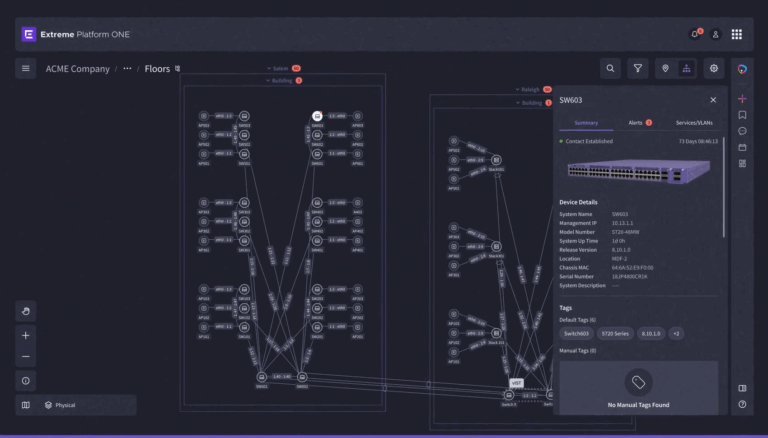Click the icon beside Floors breadcrumb
The image size is (768, 438).
pyautogui.click(x=177, y=69)
